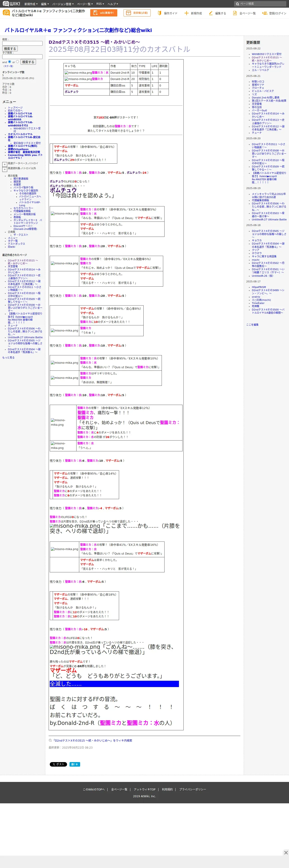Click the page heading D2ndテストXその3515
Viewport: 289px width, 868px height.
[x=95, y=42]
